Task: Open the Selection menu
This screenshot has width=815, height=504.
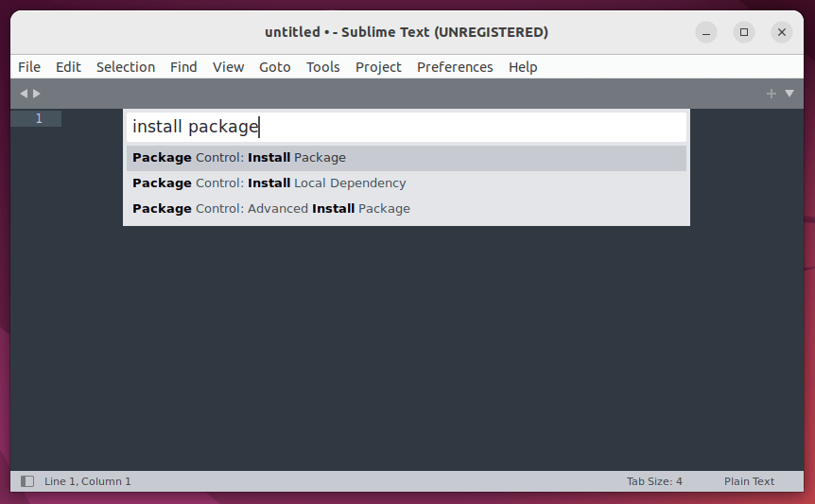Action: click(x=126, y=67)
